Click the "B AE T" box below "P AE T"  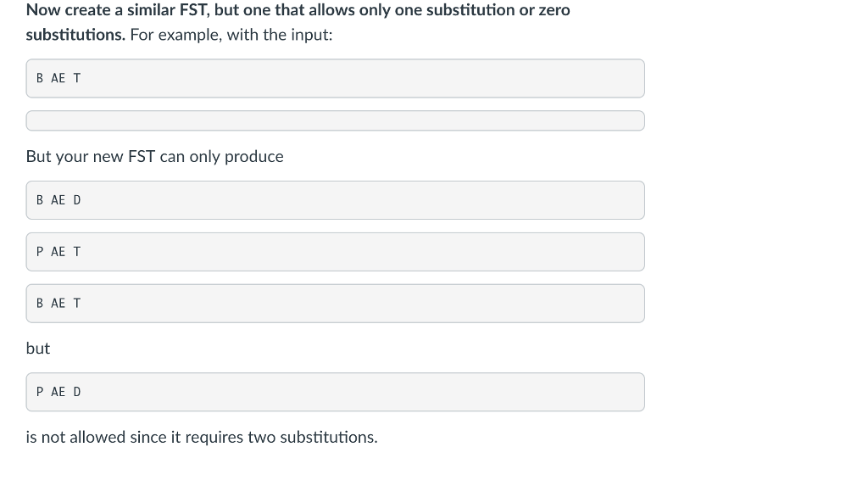[x=335, y=303]
